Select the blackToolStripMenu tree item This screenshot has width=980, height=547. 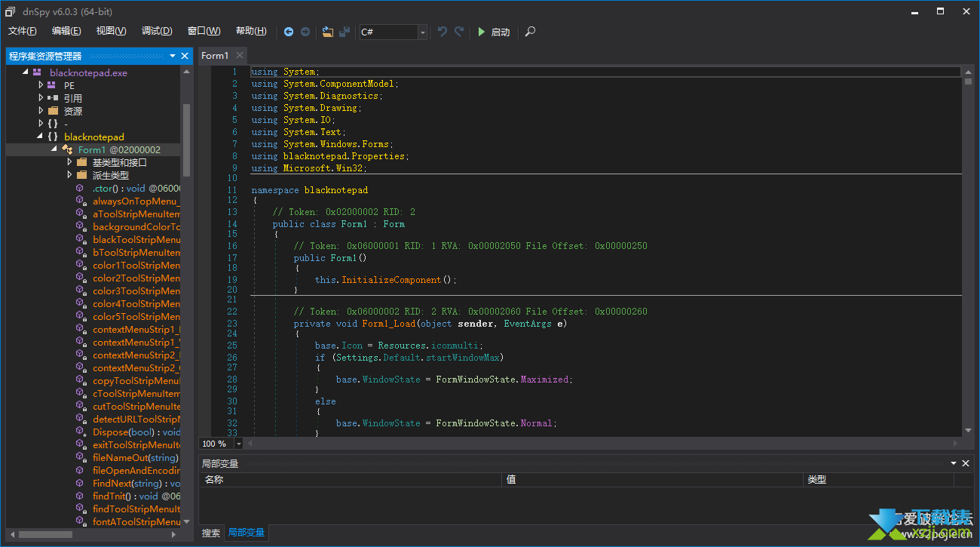click(136, 239)
